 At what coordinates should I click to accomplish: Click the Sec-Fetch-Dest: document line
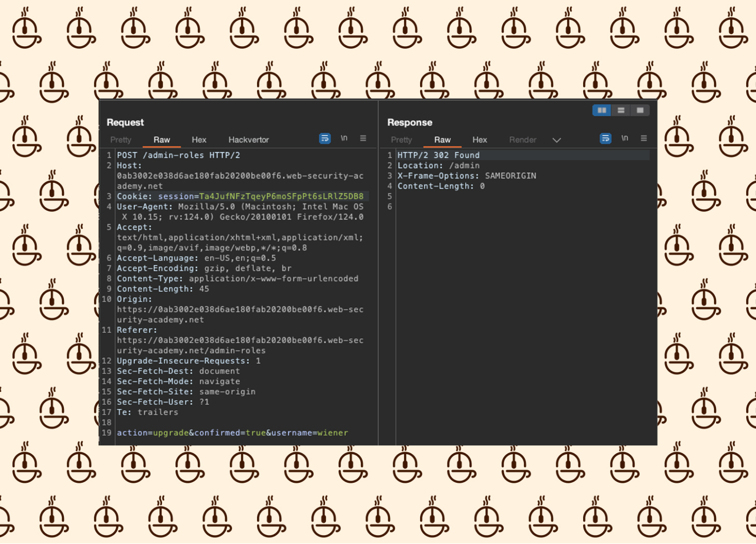179,371
